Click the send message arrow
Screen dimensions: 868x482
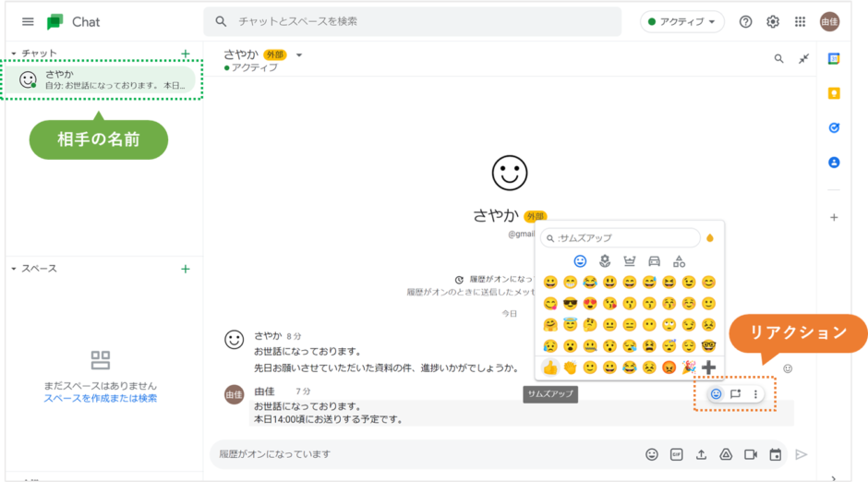801,454
